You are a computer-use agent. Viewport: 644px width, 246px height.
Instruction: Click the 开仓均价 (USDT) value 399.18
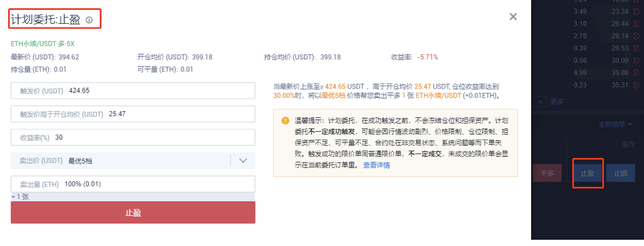(202, 57)
